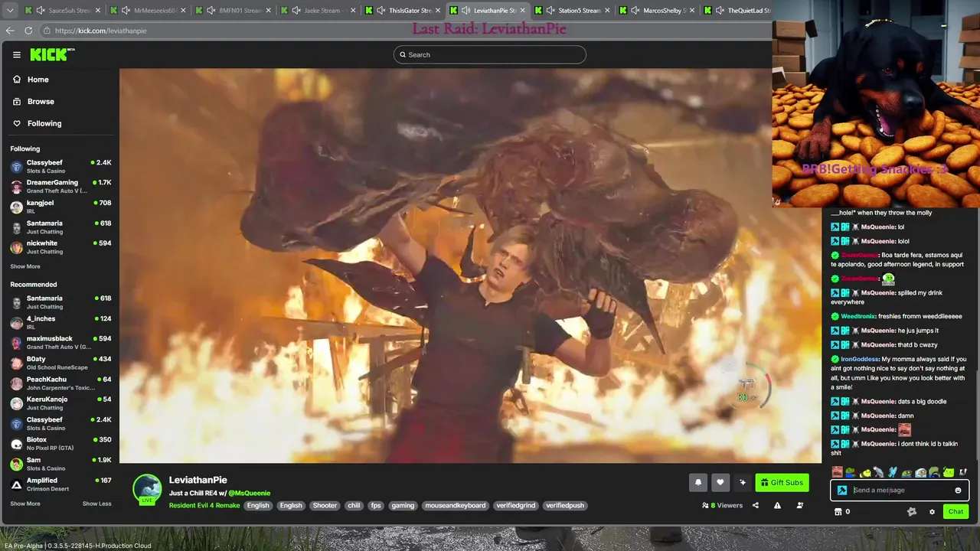
Task: Collapse Recommended with Show Less
Action: 96,504
